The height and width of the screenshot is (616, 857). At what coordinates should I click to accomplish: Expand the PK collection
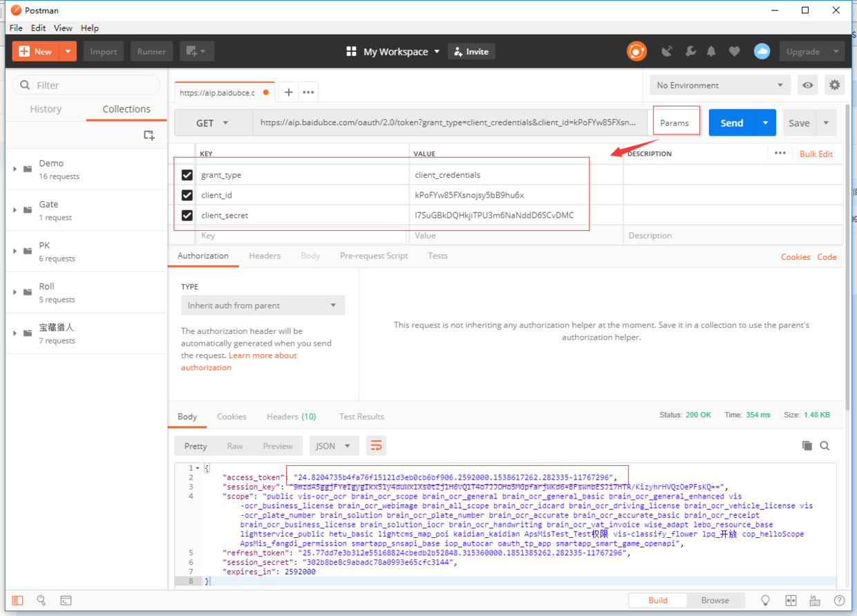(x=15, y=251)
